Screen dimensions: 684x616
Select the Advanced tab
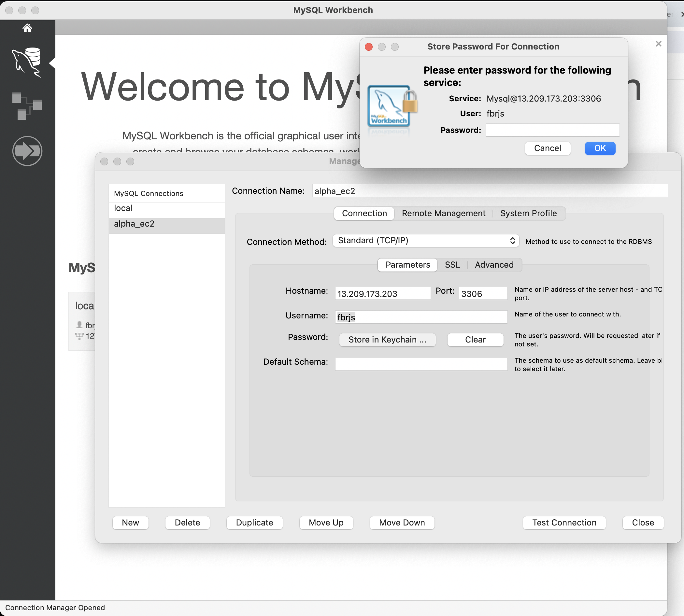click(494, 265)
